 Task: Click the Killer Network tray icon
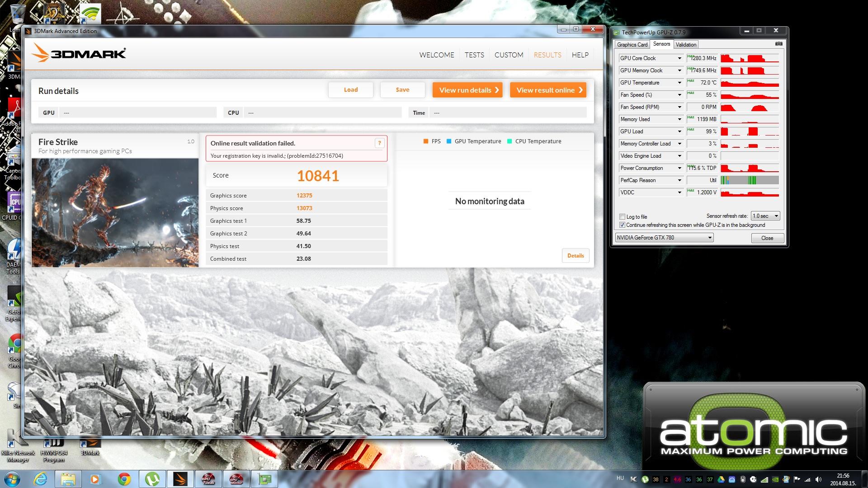634,479
